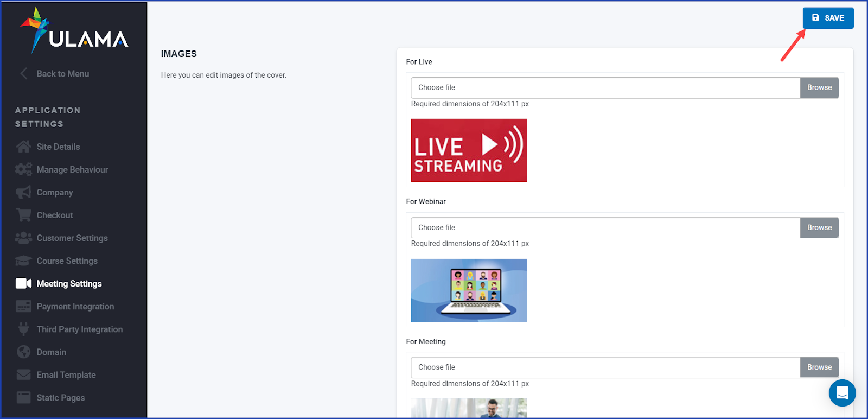
Task: Click the For Webinar Choose file field
Action: pos(605,227)
